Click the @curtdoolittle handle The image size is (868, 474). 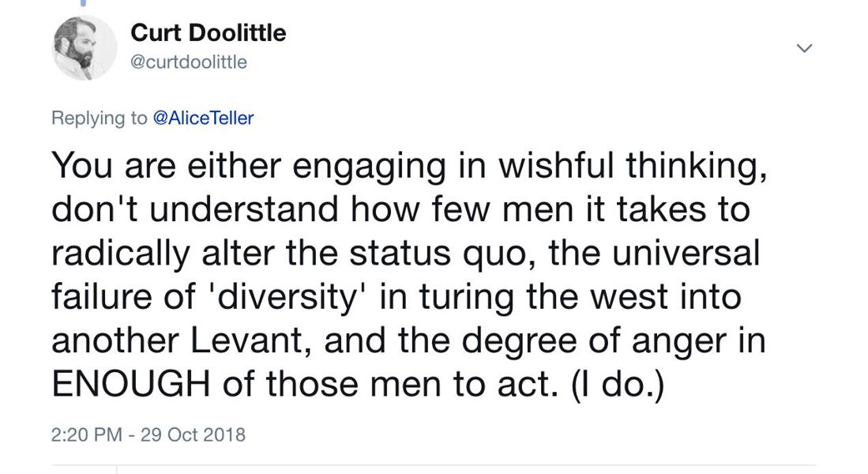coord(188,62)
